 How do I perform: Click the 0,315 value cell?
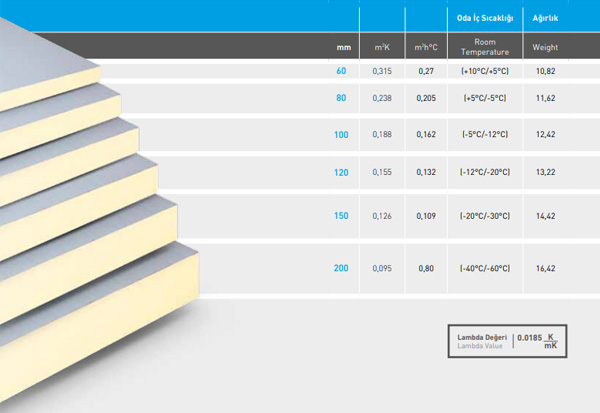click(x=382, y=71)
